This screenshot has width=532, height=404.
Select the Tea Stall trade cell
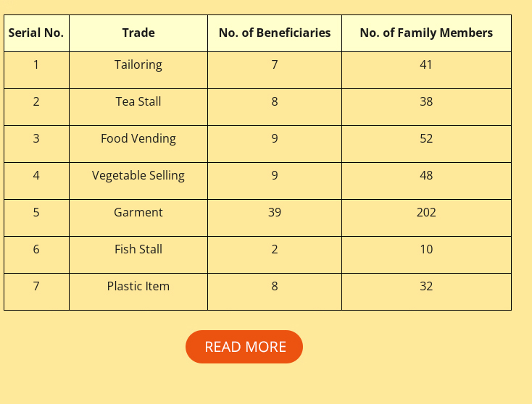[x=138, y=107]
